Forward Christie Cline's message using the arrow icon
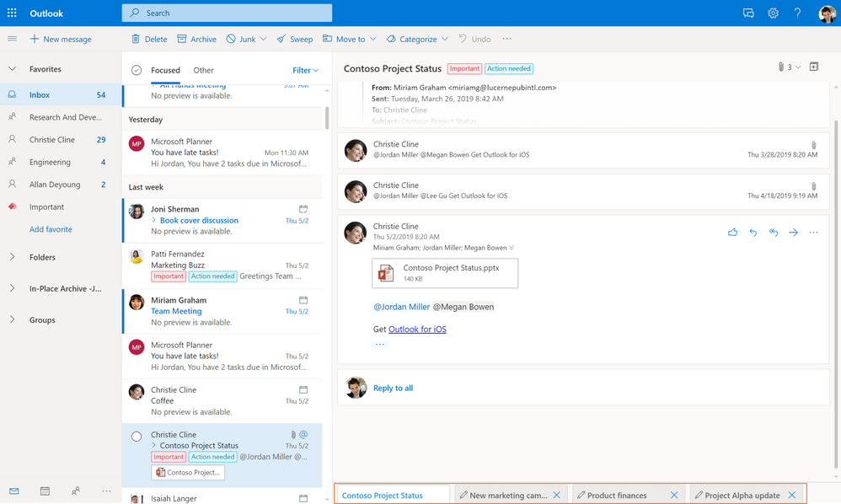This screenshot has height=504, width=841. (x=793, y=232)
